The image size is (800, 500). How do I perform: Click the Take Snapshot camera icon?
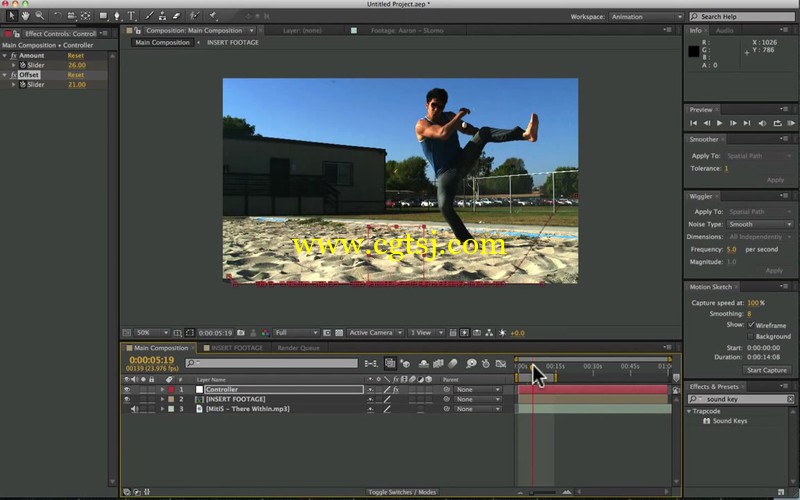[x=241, y=333]
